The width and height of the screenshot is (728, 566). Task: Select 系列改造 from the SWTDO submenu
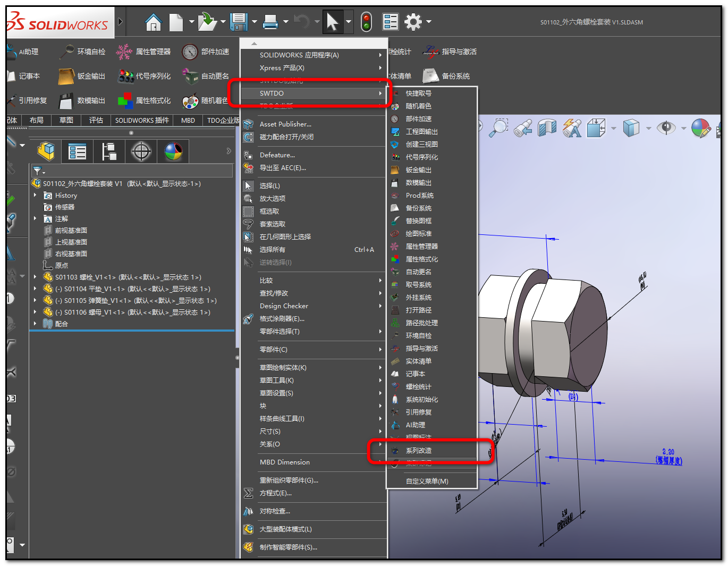[419, 451]
